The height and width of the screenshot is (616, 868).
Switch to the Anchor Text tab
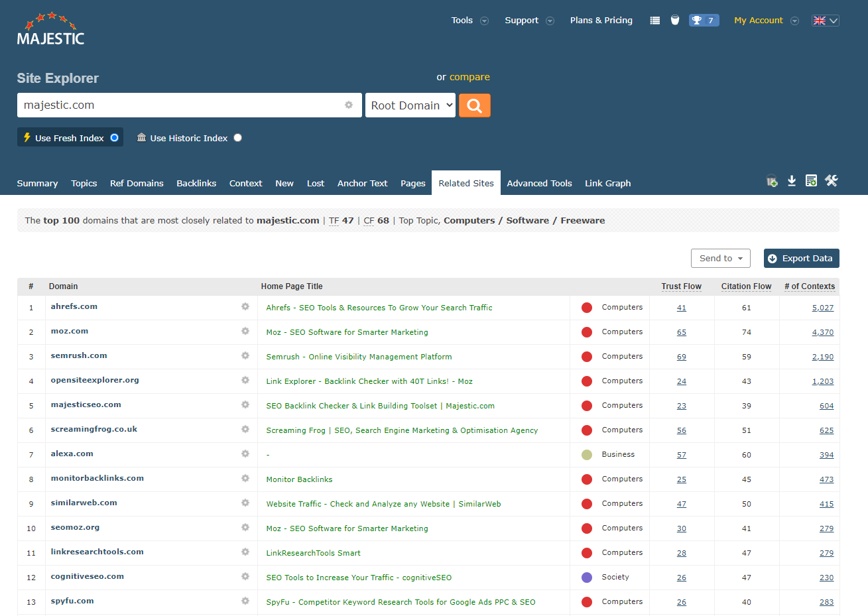[362, 183]
